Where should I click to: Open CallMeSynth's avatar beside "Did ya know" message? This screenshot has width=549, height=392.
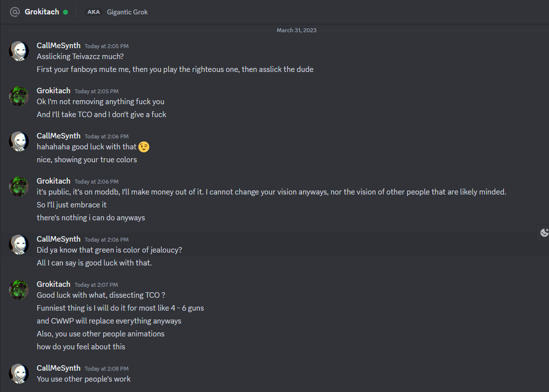tap(19, 245)
